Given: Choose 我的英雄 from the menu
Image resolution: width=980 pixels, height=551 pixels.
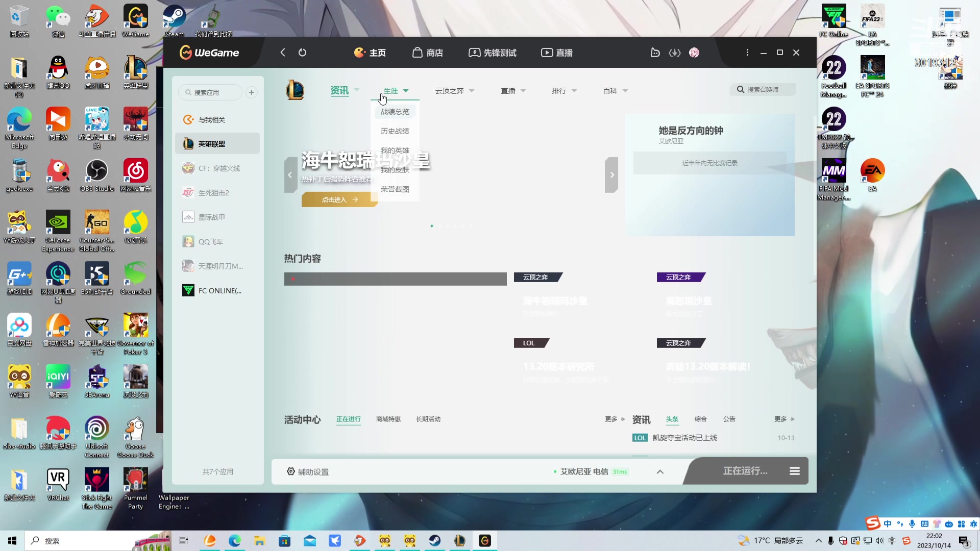Looking at the screenshot, I should point(395,151).
